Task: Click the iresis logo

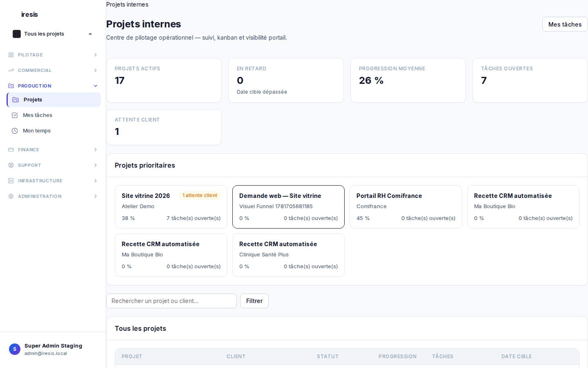Action: (29, 14)
